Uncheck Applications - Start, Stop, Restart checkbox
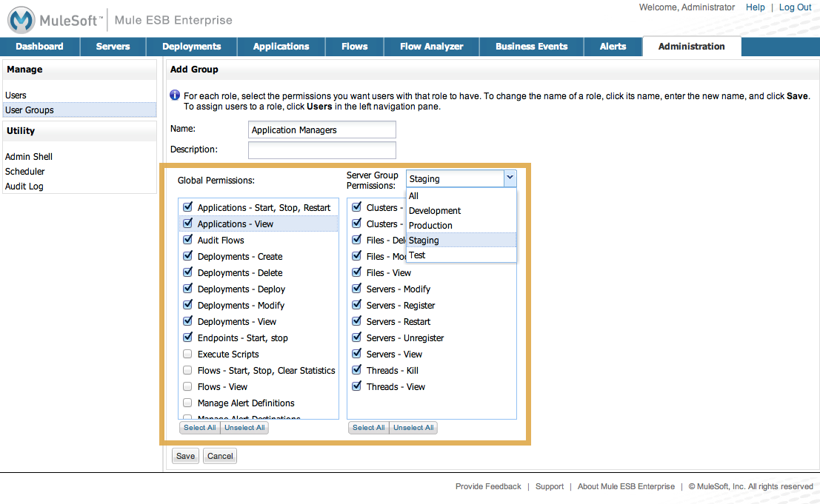Screen dimensions: 820x504 pos(187,207)
